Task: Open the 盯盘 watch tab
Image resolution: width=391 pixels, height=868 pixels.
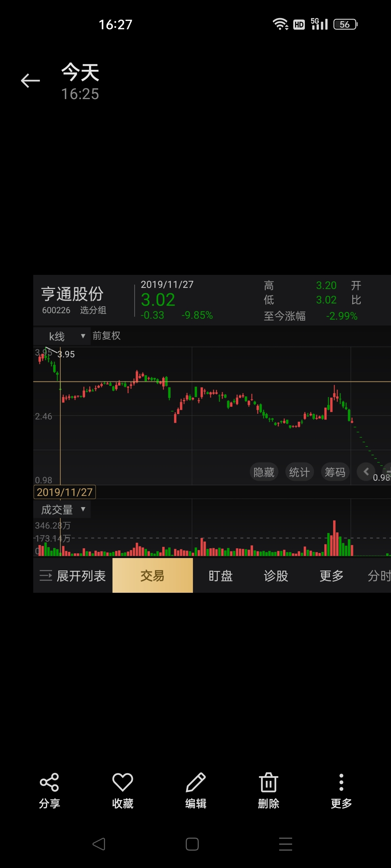Action: [220, 575]
